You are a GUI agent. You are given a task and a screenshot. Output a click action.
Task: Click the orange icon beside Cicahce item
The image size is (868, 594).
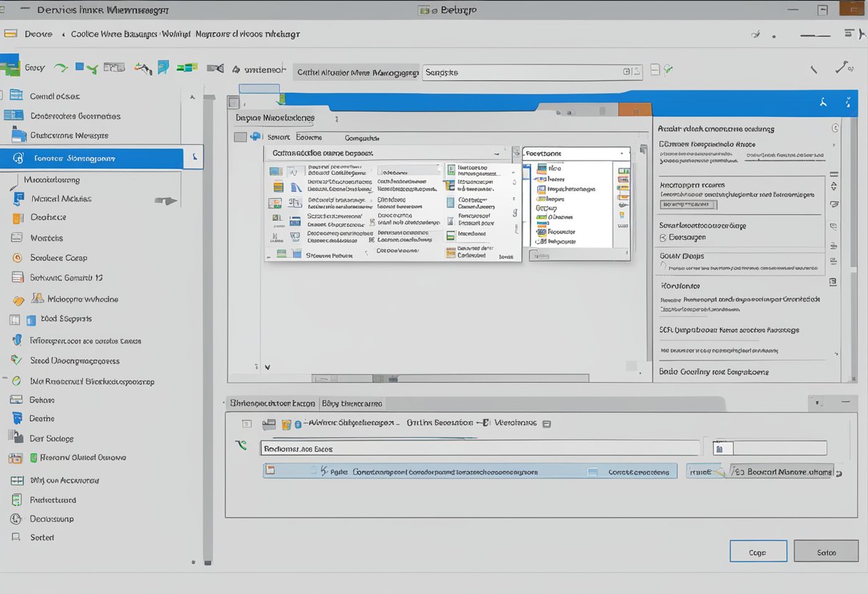17,218
